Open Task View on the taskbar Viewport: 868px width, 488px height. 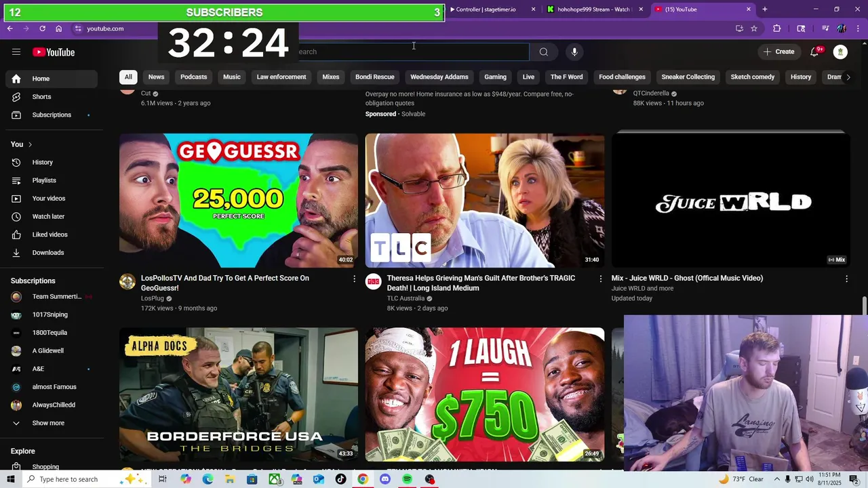[163, 479]
